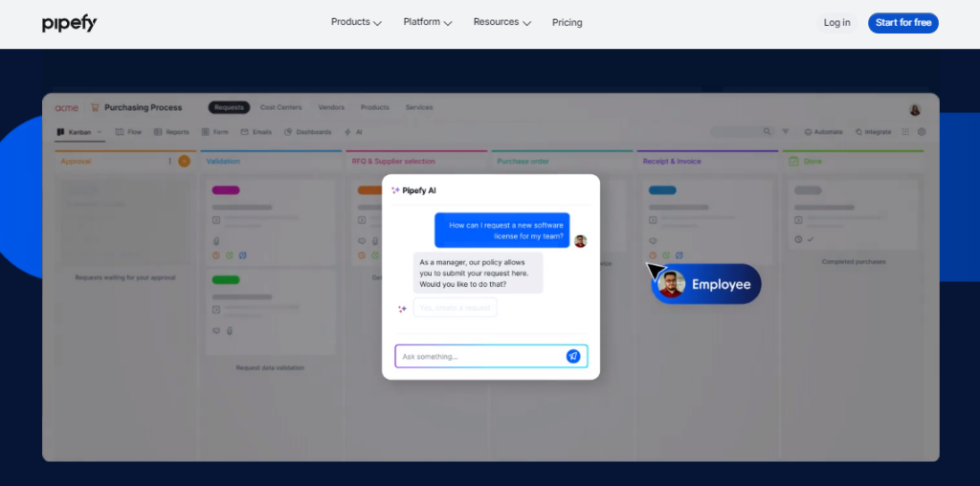Click the comment icon on Validation's green card
This screenshot has width=980, height=486.
[x=216, y=331]
